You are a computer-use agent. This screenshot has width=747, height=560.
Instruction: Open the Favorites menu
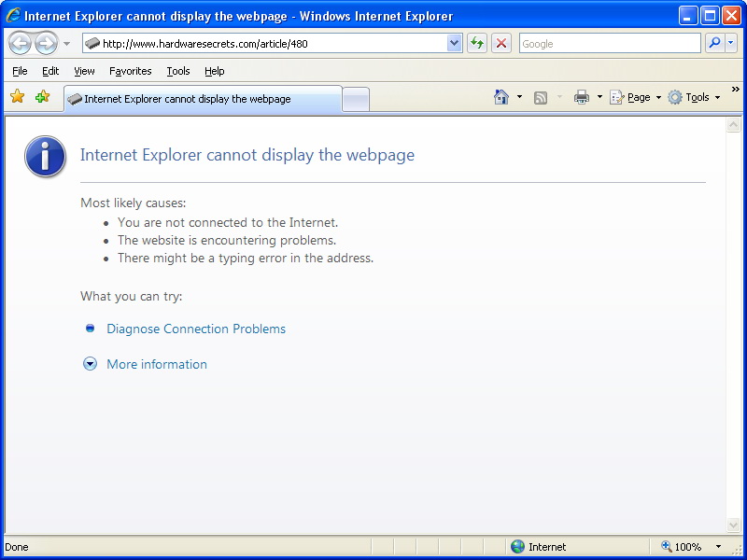(131, 71)
